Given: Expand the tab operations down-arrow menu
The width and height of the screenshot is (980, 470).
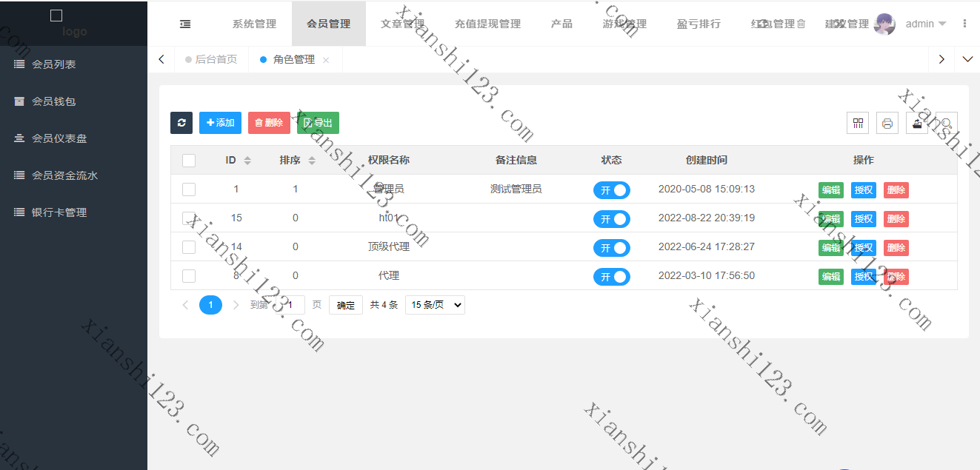Looking at the screenshot, I should point(967,59).
